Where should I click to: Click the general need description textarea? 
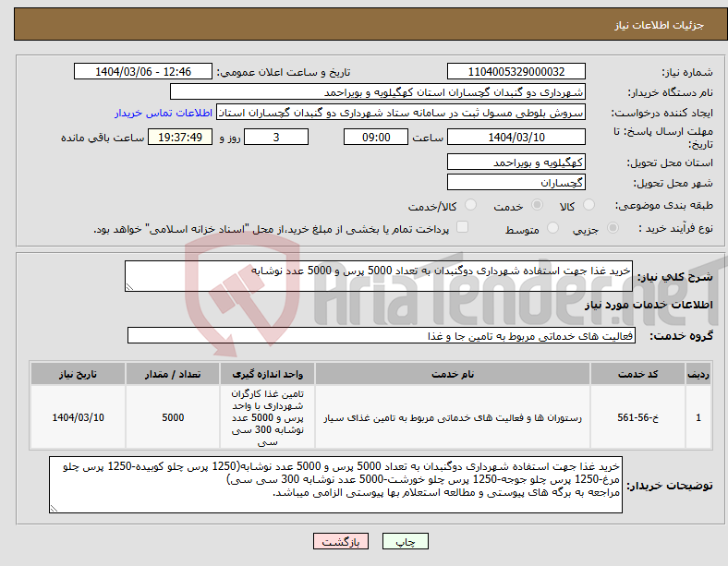point(379,276)
